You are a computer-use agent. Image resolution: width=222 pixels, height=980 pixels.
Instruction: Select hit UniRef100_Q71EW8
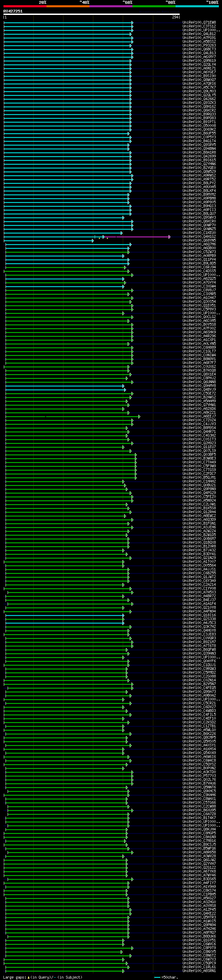pos(199,23)
